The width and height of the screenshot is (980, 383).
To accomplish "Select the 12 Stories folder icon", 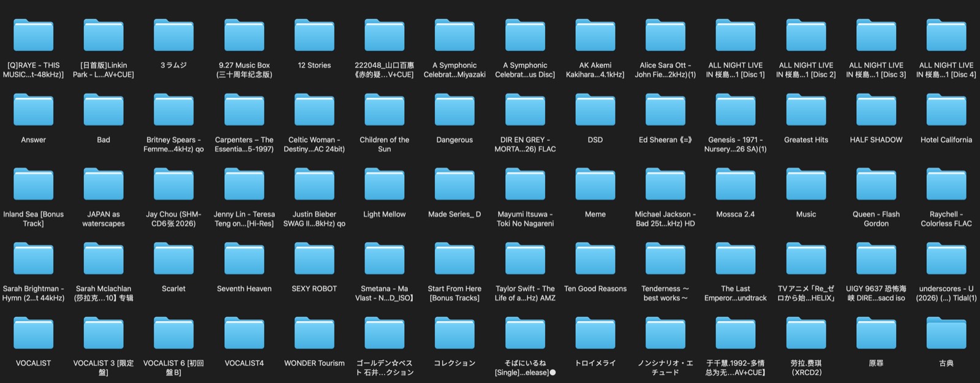I will (314, 35).
